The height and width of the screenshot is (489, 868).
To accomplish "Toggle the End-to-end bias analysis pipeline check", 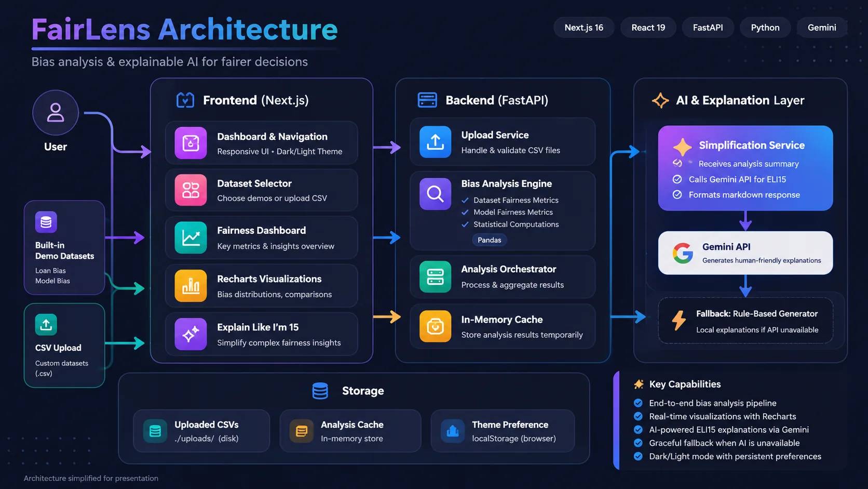I will (x=639, y=403).
